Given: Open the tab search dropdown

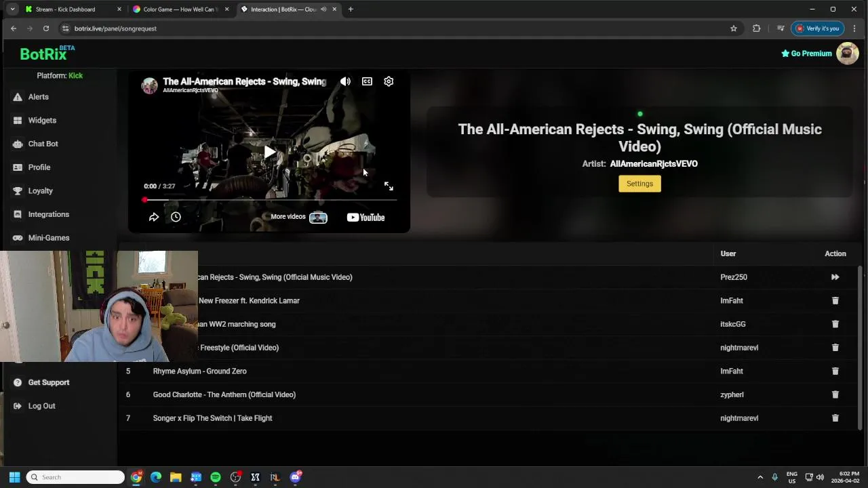Looking at the screenshot, I should pos(12,9).
